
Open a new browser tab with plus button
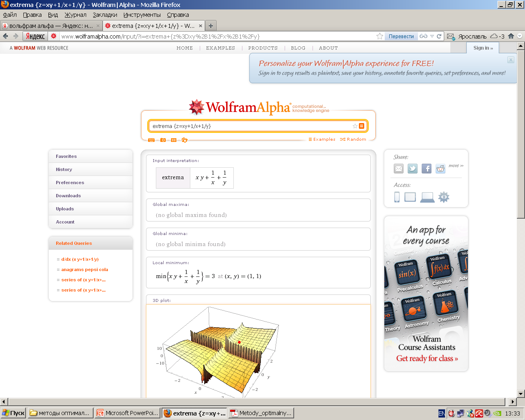tap(210, 25)
